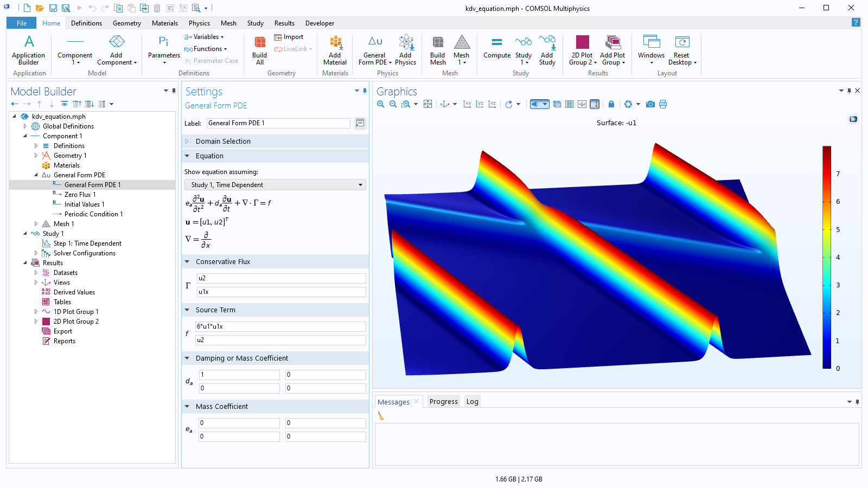Screen dimensions: 868x488
Task: Switch to the XY view in Graphics
Action: 467,104
